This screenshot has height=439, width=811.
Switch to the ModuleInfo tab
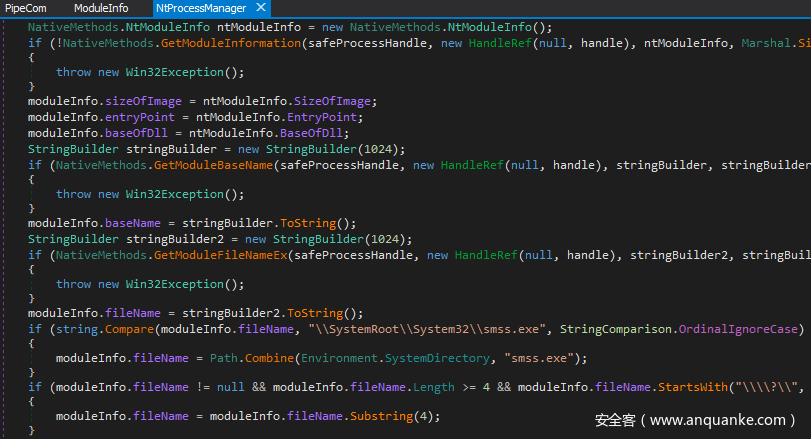tap(101, 8)
